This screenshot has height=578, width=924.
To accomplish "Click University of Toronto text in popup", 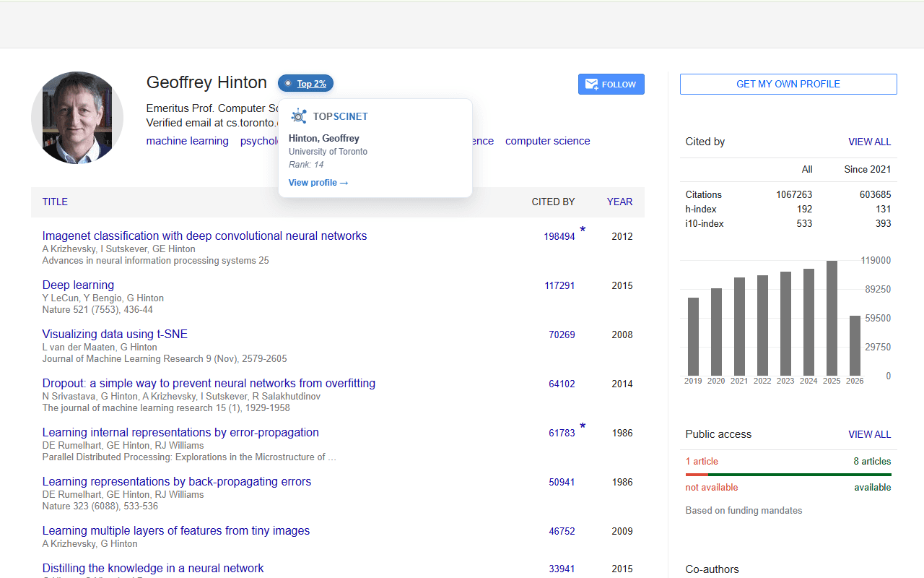I will click(328, 152).
